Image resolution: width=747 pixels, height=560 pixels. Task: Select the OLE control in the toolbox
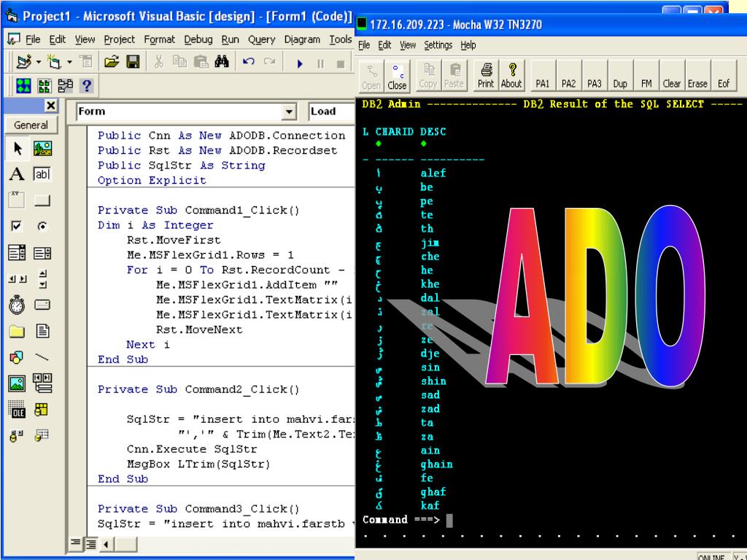18,410
